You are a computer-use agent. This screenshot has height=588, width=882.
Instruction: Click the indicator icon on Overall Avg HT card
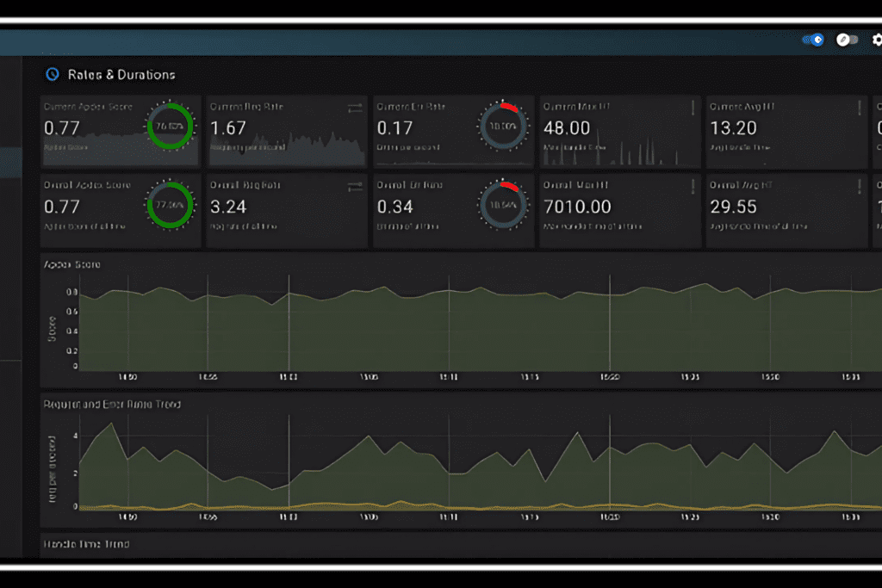coord(860,186)
